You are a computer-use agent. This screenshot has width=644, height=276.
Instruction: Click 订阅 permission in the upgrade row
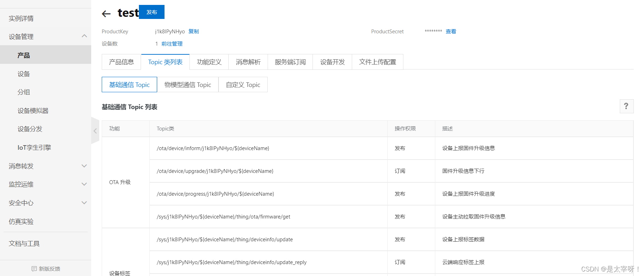[x=400, y=171]
